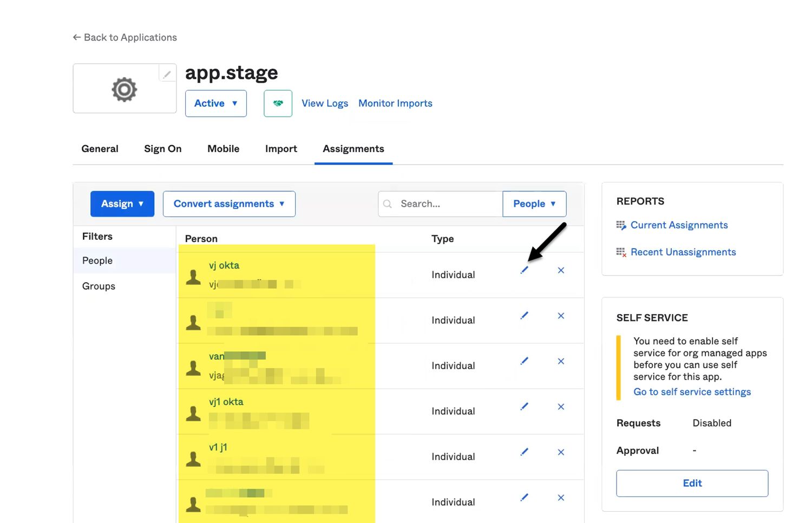Go to the Import tab
812x523 pixels.
tap(281, 149)
